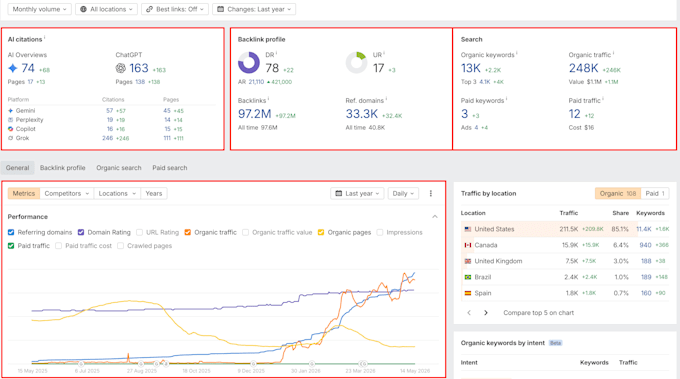Open the 248K organic traffic link
The height and width of the screenshot is (379, 680).
click(x=584, y=68)
